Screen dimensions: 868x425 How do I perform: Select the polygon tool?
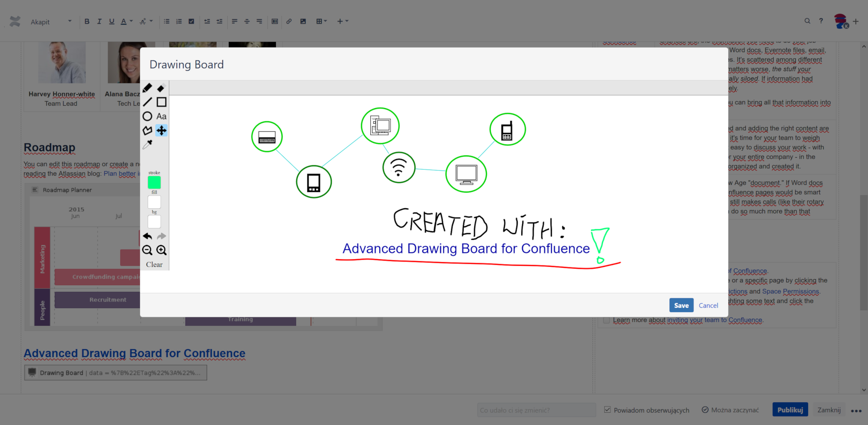tap(147, 130)
